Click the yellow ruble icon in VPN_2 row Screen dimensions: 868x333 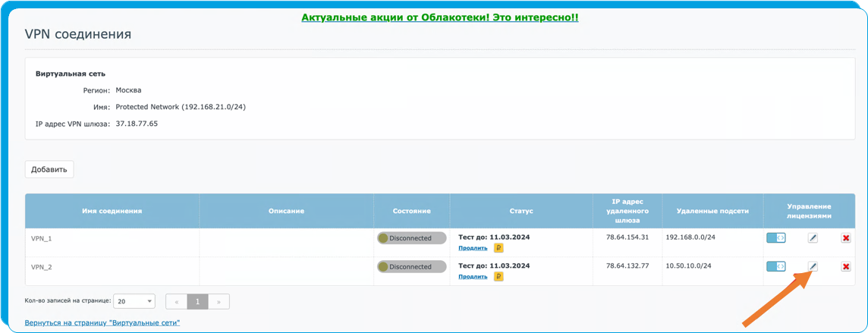pyautogui.click(x=498, y=277)
